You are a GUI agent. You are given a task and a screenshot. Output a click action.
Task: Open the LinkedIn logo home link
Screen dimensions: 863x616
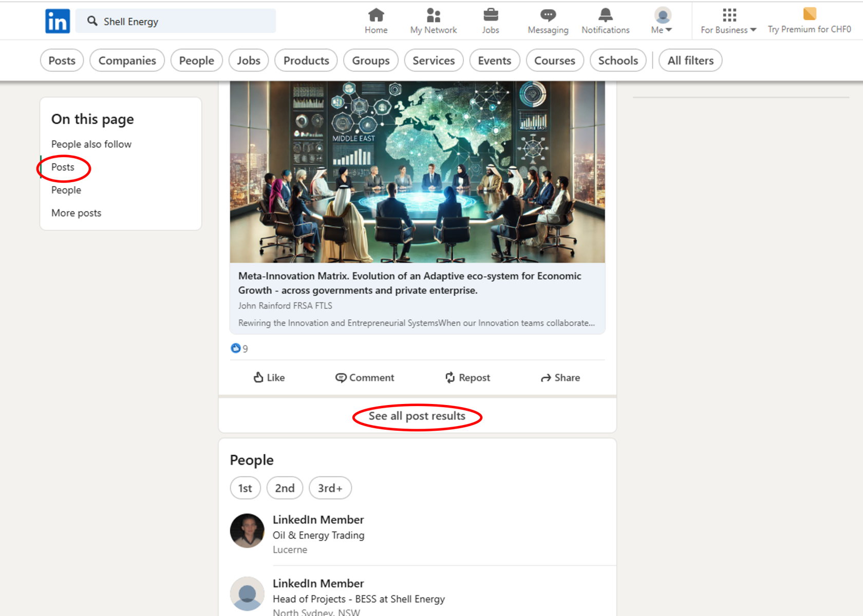point(58,21)
